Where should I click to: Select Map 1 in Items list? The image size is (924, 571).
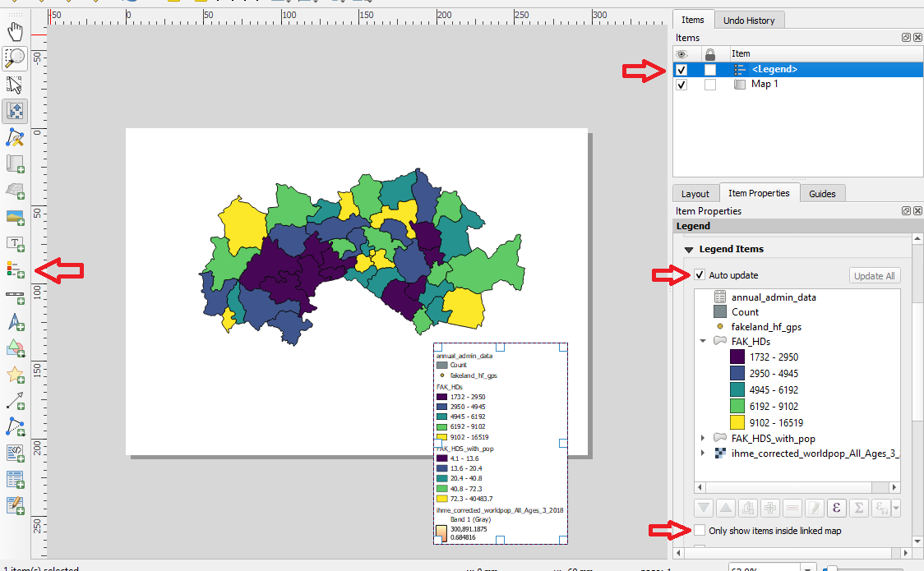click(x=798, y=84)
